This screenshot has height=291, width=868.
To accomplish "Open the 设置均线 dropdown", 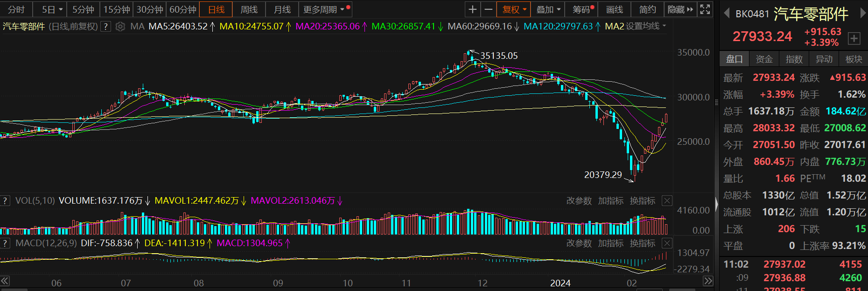I will click(x=645, y=26).
